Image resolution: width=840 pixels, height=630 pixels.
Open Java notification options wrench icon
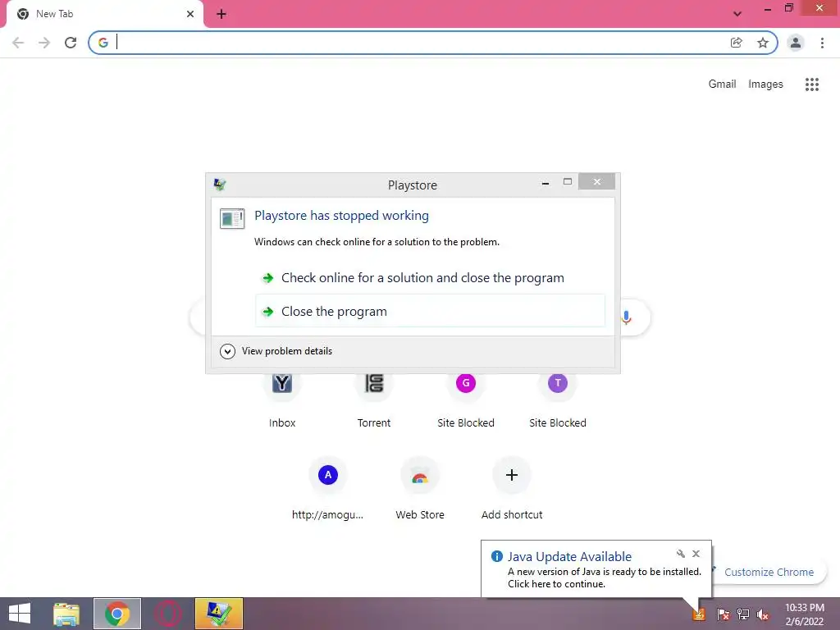point(680,554)
